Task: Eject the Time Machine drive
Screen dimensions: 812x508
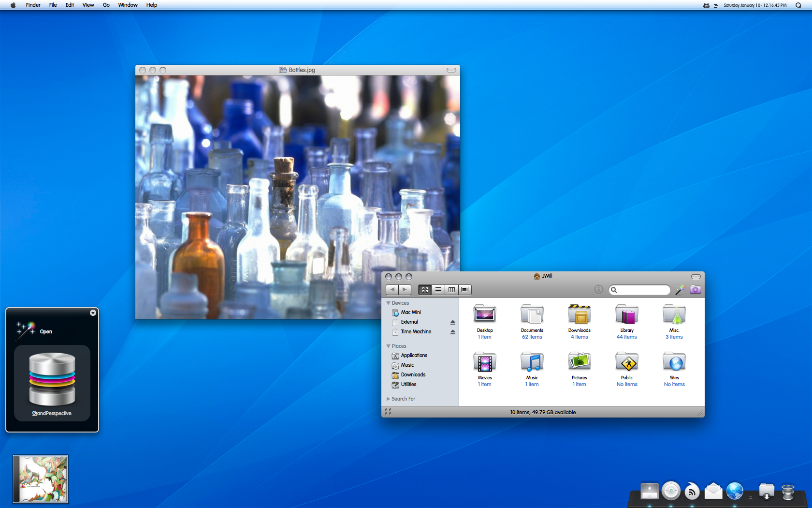Action: pos(453,332)
